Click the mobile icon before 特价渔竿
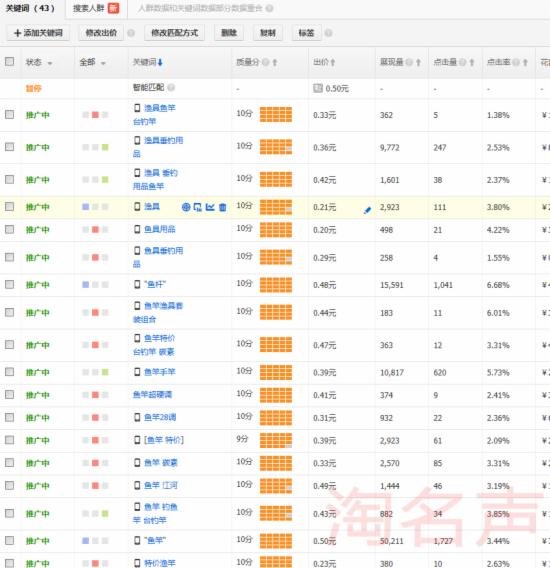The image size is (550, 568). click(x=137, y=563)
